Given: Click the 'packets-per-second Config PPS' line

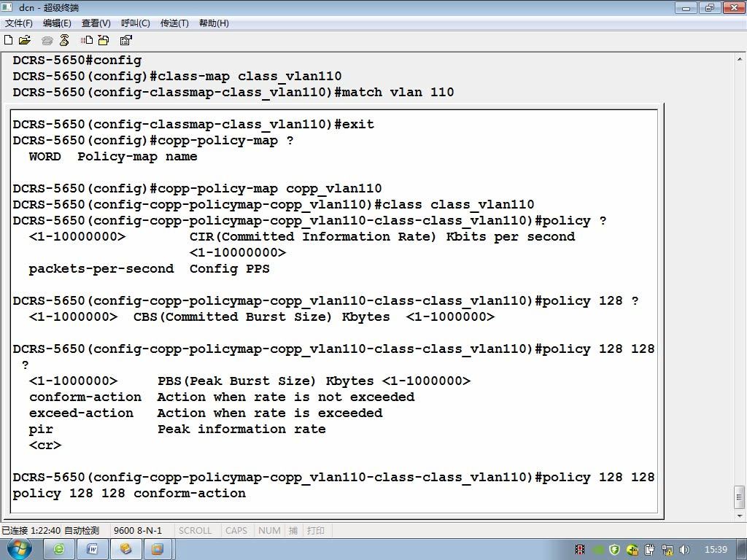Looking at the screenshot, I should (x=149, y=268).
